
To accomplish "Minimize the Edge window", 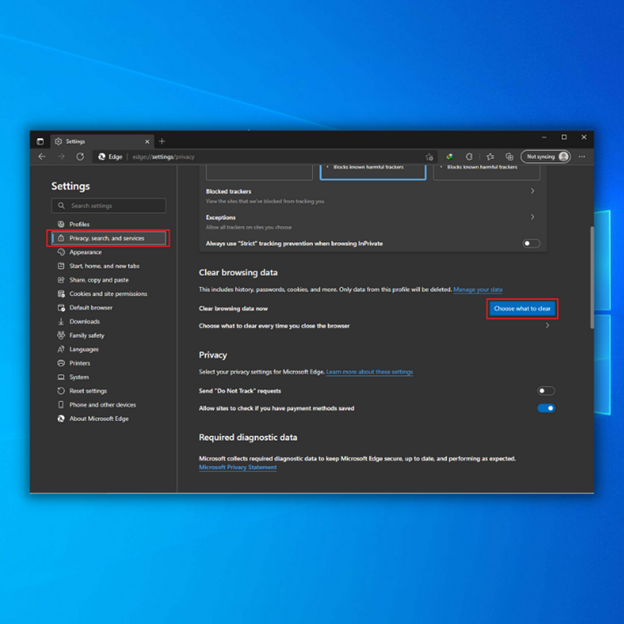I will (544, 137).
